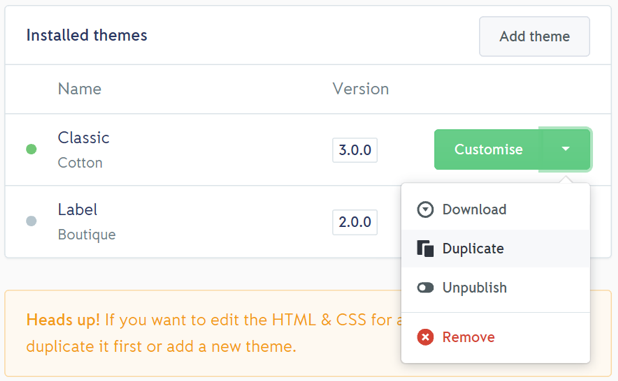Click the Boutique subtitle text

(x=87, y=235)
